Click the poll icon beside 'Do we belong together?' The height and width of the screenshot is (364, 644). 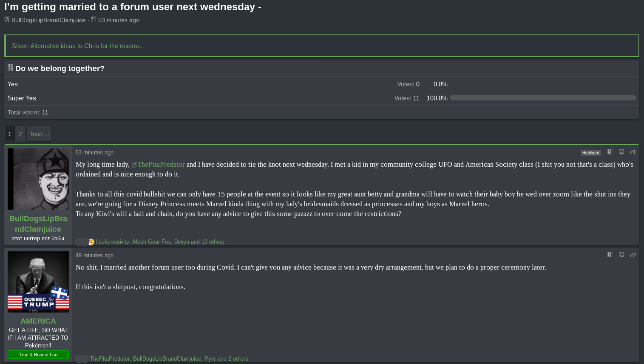10,68
